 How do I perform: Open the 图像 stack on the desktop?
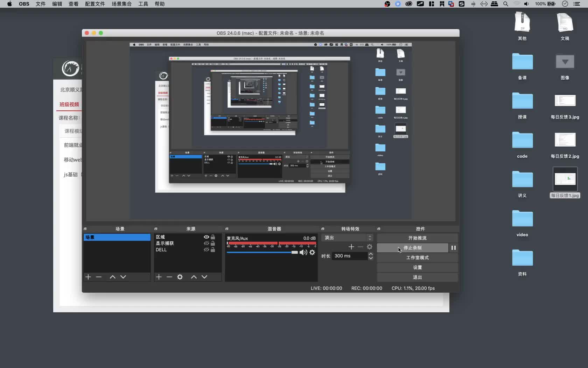(x=565, y=62)
